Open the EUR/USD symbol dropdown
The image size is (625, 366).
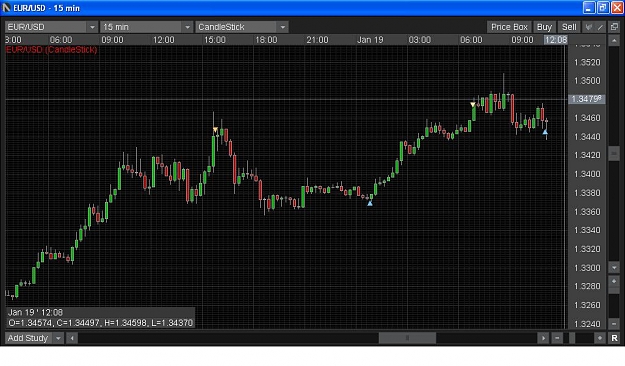[x=51, y=27]
